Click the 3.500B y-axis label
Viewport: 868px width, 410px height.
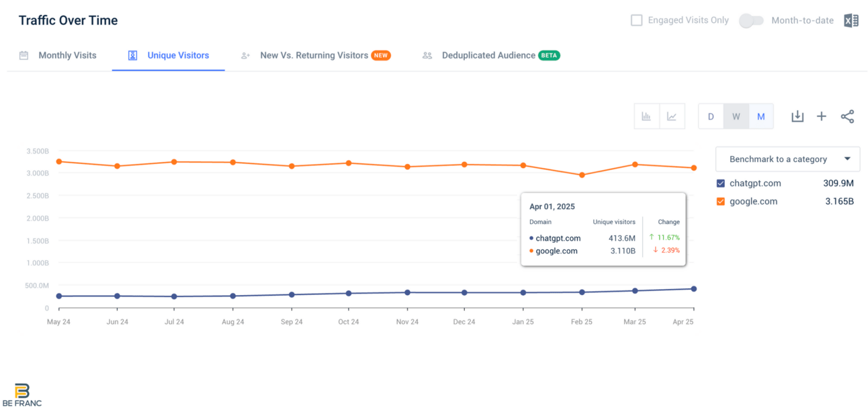(x=38, y=151)
